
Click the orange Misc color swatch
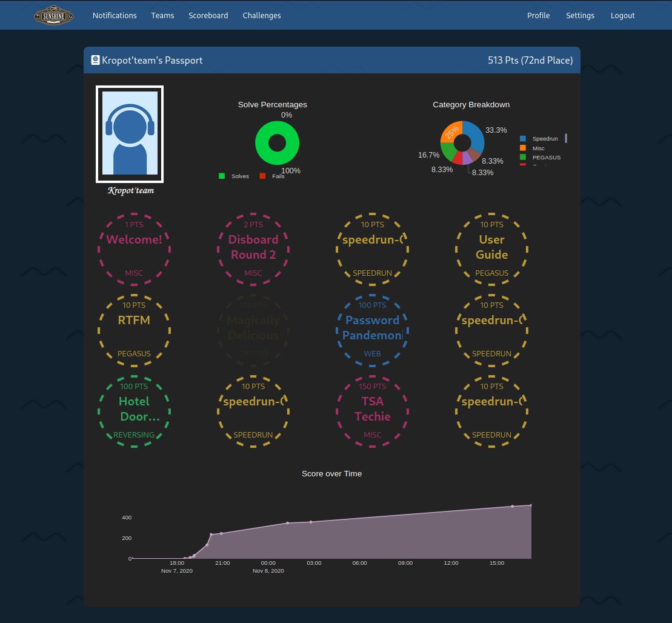pos(522,148)
